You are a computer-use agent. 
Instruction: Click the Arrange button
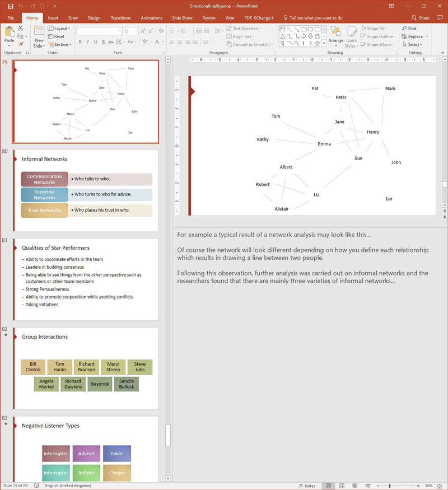(x=335, y=37)
